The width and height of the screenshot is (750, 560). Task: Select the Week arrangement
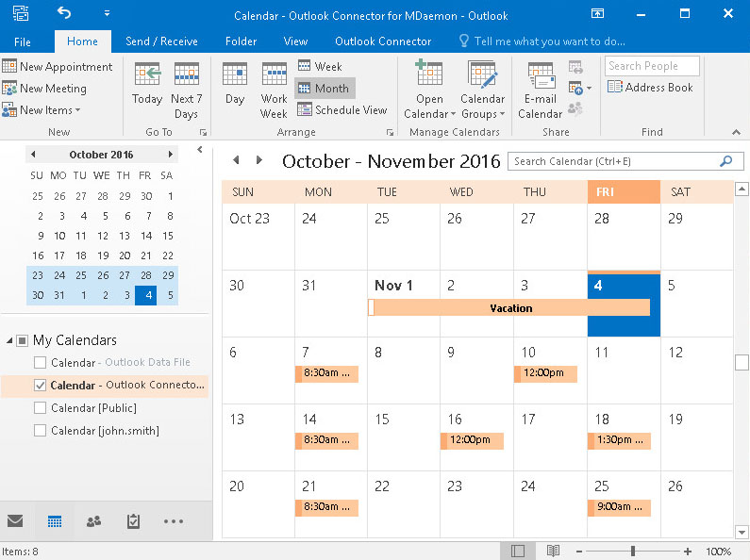click(x=320, y=66)
